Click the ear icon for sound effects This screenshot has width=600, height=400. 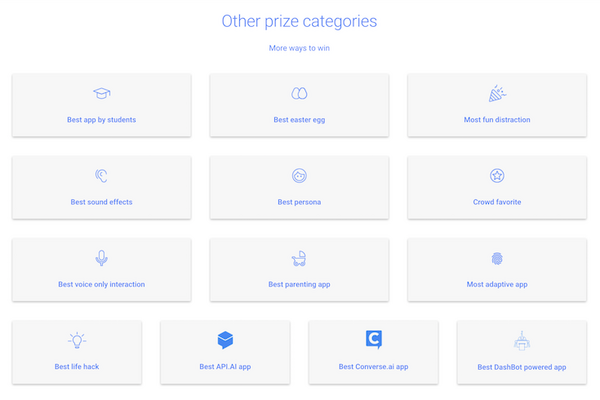(x=101, y=176)
